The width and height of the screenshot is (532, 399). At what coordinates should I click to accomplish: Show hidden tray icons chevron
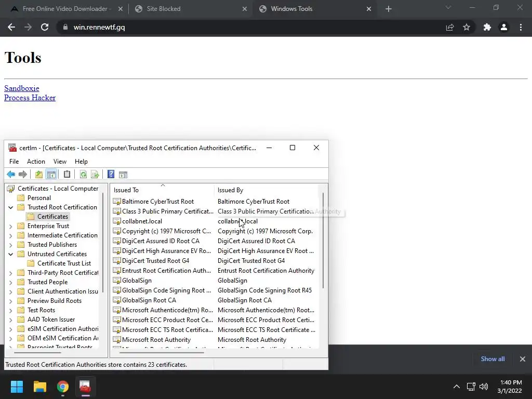pyautogui.click(x=457, y=387)
